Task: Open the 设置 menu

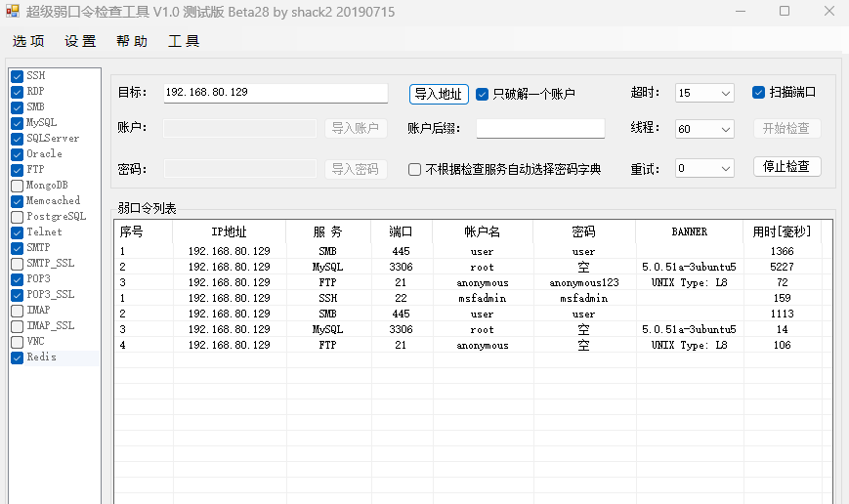Action: coord(80,41)
